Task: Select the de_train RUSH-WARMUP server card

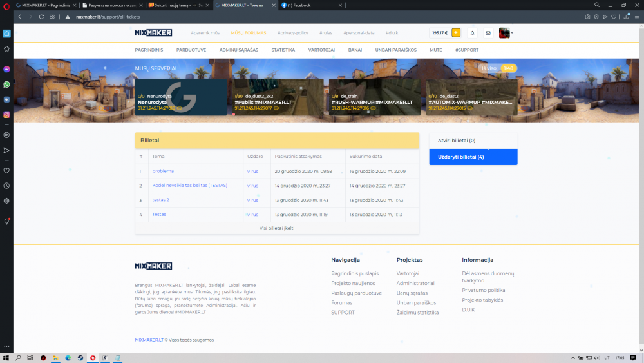Action: click(x=374, y=97)
